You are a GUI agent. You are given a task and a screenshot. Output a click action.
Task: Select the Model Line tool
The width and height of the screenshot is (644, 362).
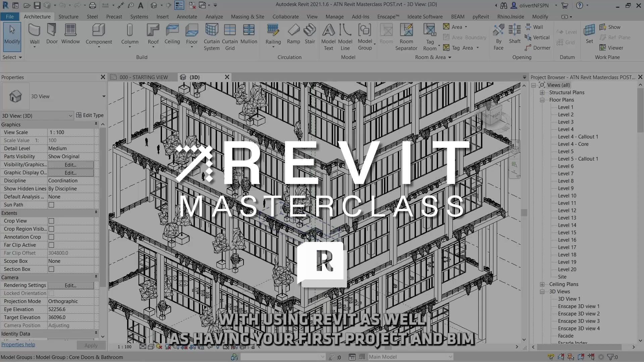[x=345, y=37]
